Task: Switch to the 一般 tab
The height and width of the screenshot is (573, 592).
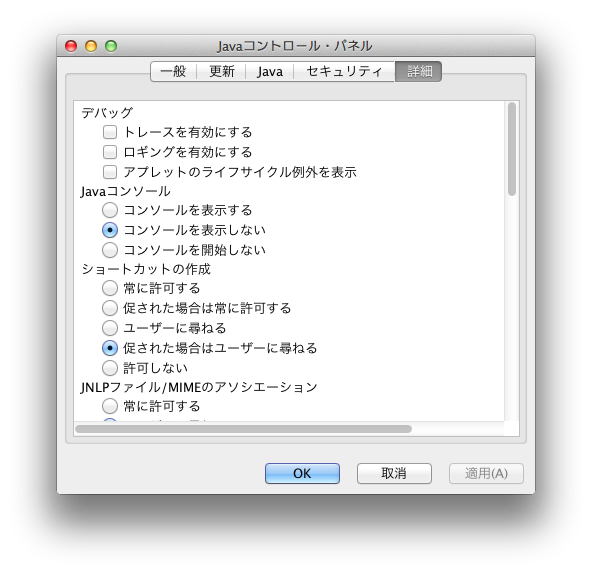Action: point(173,71)
